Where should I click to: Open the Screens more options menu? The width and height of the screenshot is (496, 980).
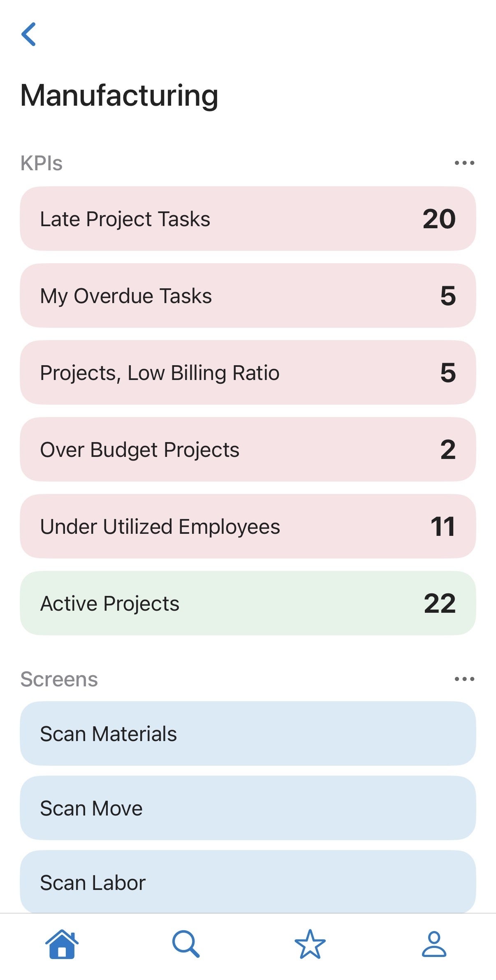coord(464,679)
